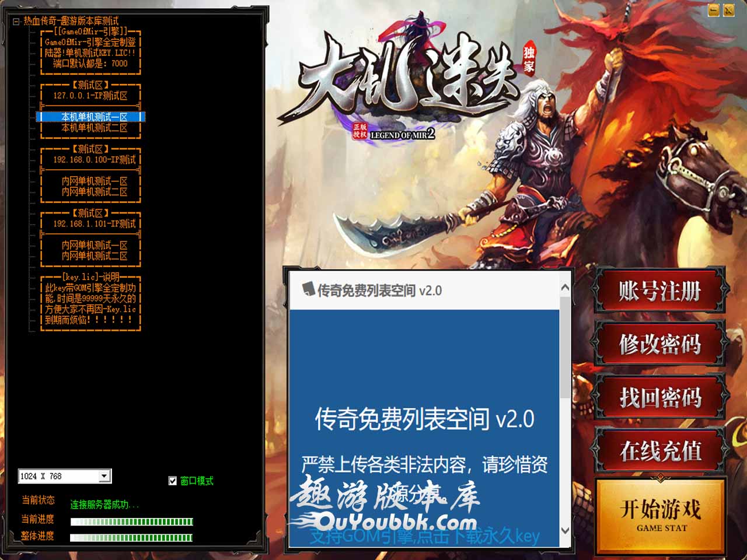
Task: Click the 连接服务器成功 status text
Action: (x=104, y=505)
